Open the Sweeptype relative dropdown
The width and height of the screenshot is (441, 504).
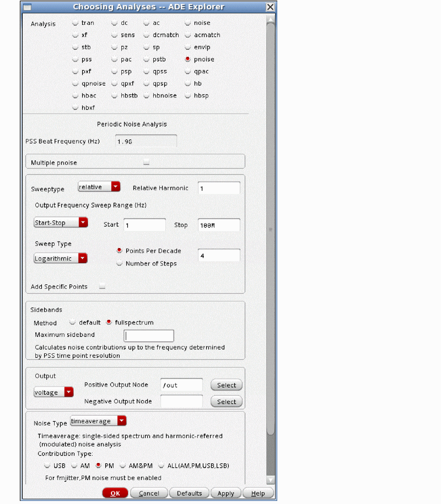(99, 187)
